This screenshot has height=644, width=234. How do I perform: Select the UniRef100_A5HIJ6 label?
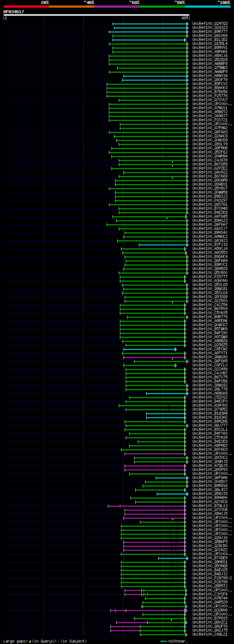[x=210, y=56]
